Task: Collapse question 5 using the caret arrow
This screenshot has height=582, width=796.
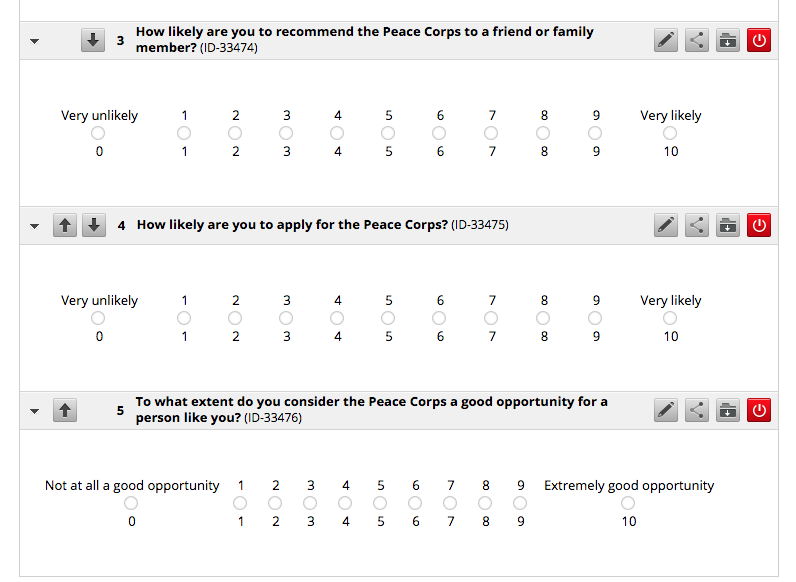Action: pyautogui.click(x=35, y=411)
